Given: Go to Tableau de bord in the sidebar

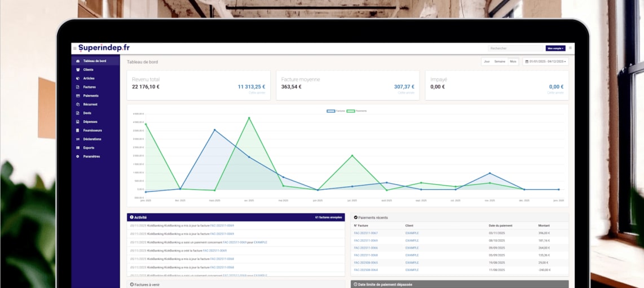Looking at the screenshot, I should [94, 61].
